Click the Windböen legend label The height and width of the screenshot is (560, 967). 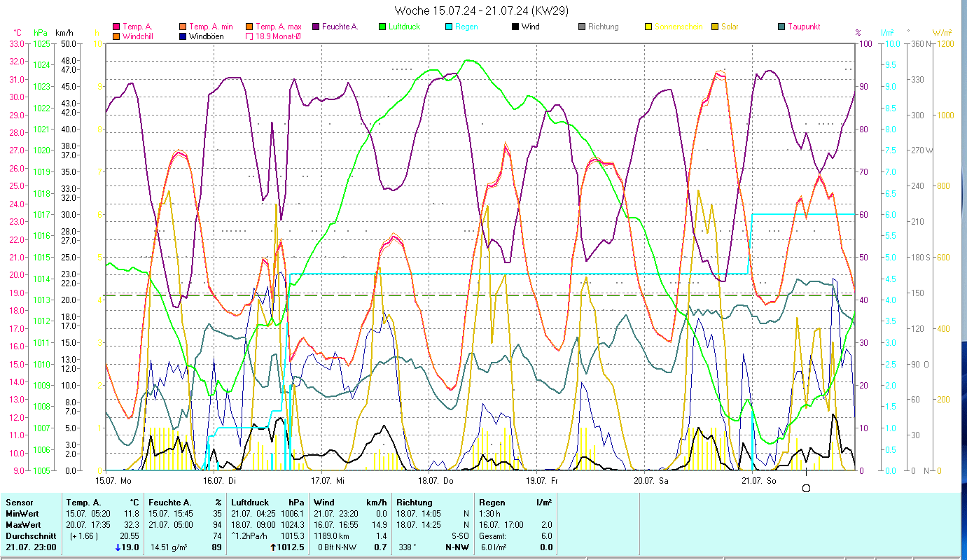coord(207,36)
